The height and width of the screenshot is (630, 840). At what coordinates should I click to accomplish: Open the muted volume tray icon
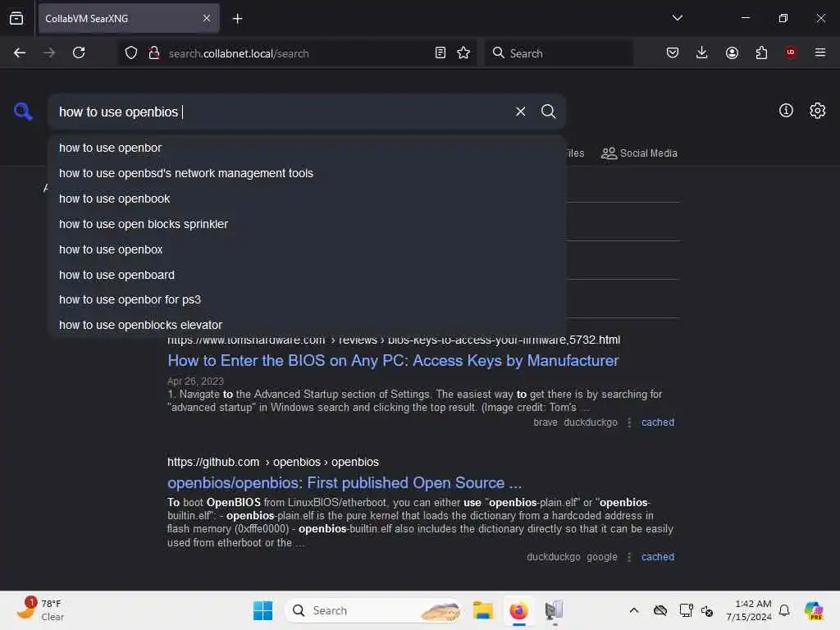pyautogui.click(x=707, y=610)
